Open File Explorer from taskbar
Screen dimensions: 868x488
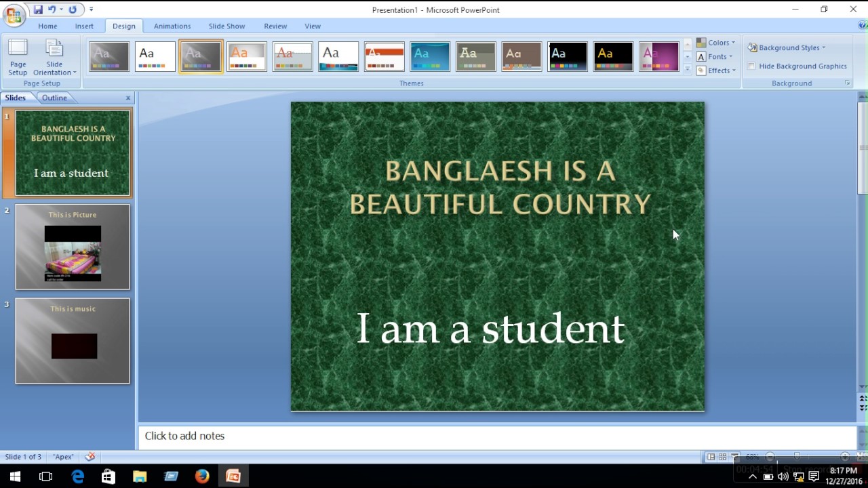140,476
